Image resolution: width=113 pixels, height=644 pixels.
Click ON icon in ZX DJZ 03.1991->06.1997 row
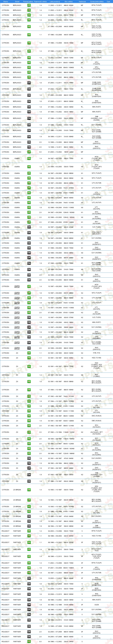[29, 458]
